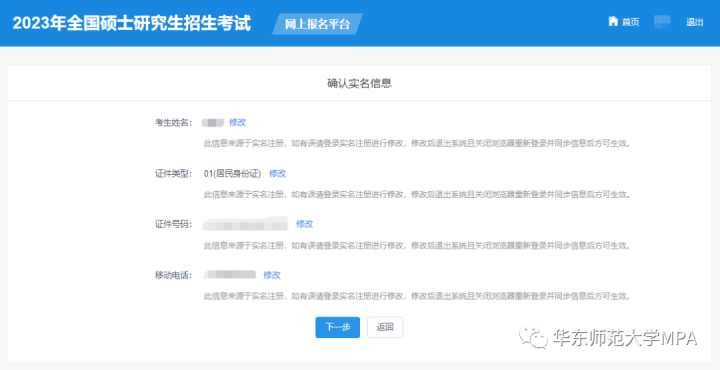Click the hint text under 移动电话
Screen dimensions: 720x370
(417, 296)
